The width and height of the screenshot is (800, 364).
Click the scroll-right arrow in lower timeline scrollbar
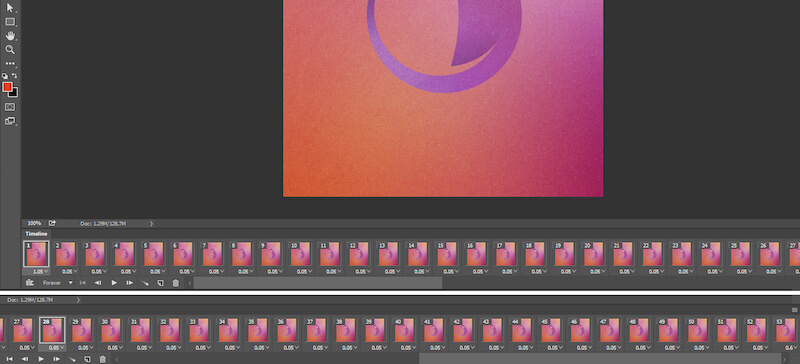tap(785, 359)
